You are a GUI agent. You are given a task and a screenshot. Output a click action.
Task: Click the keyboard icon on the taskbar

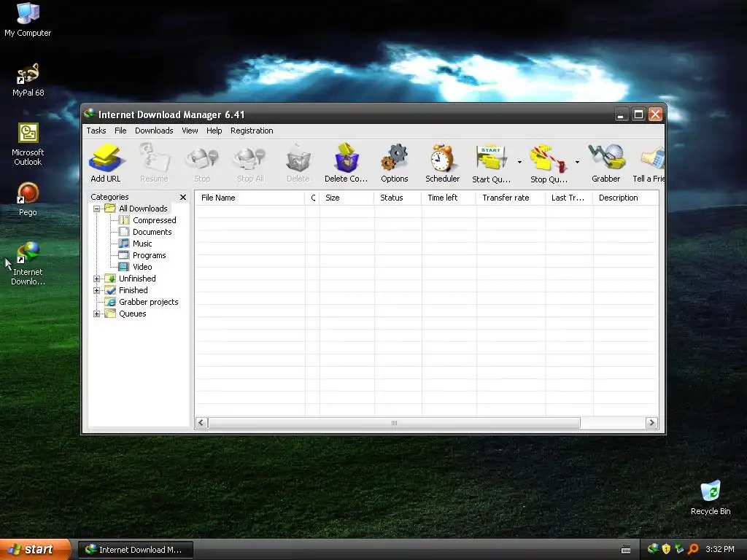pos(626,550)
